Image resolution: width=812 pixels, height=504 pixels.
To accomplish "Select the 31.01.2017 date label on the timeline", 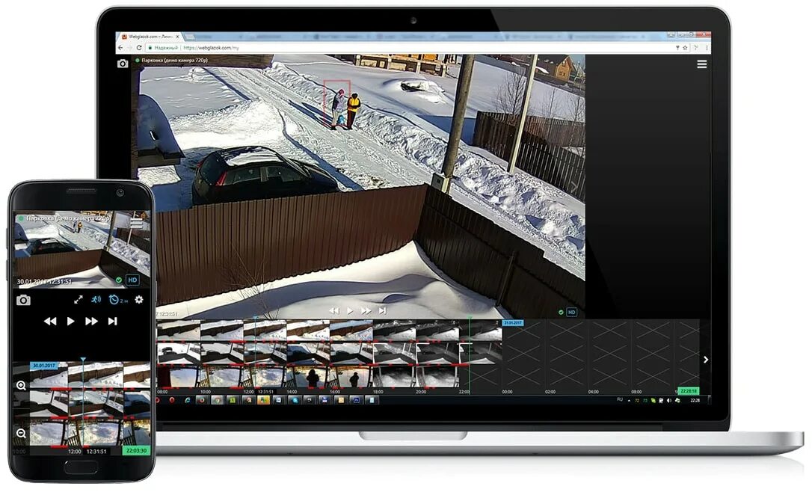I will coord(513,323).
